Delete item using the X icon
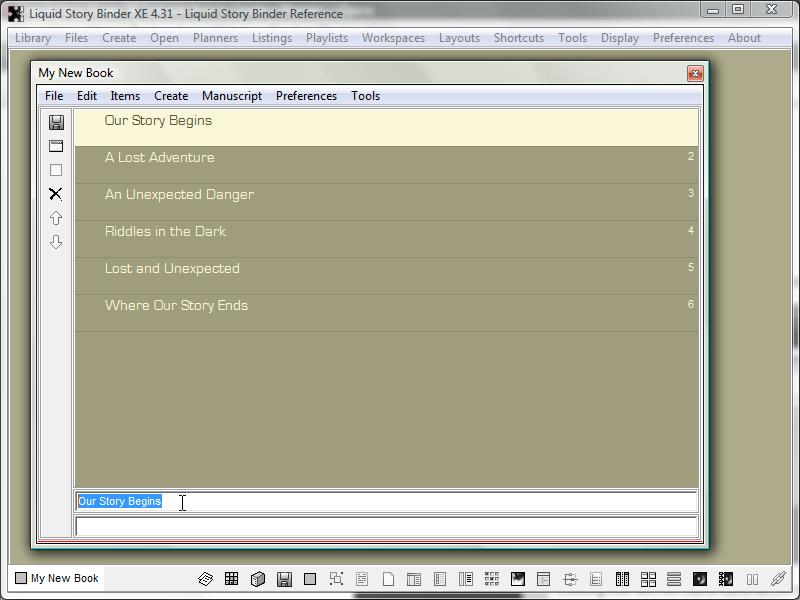This screenshot has width=800, height=600. pos(56,194)
